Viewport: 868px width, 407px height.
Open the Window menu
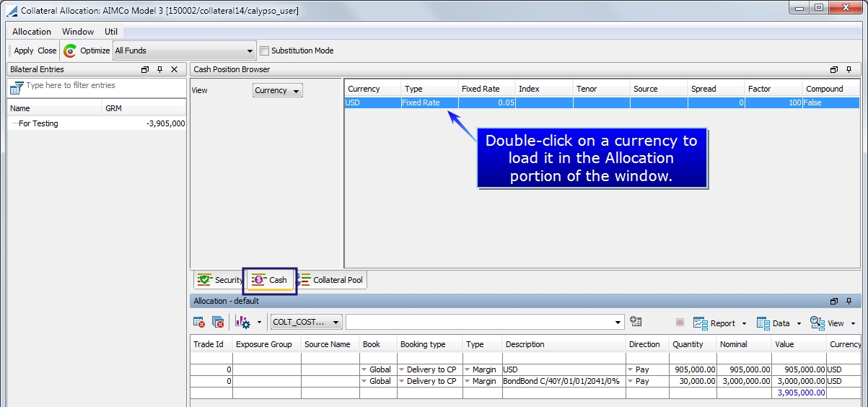click(78, 32)
